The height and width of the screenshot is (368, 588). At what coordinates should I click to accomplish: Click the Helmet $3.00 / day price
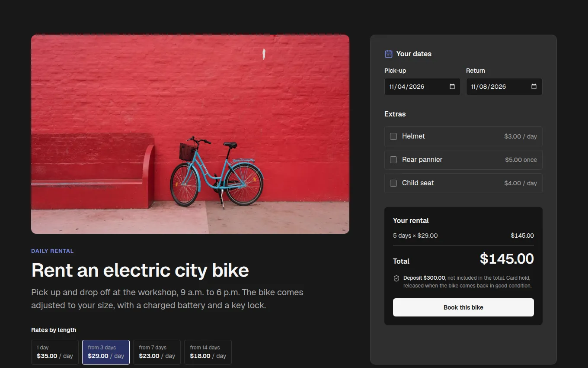click(521, 136)
